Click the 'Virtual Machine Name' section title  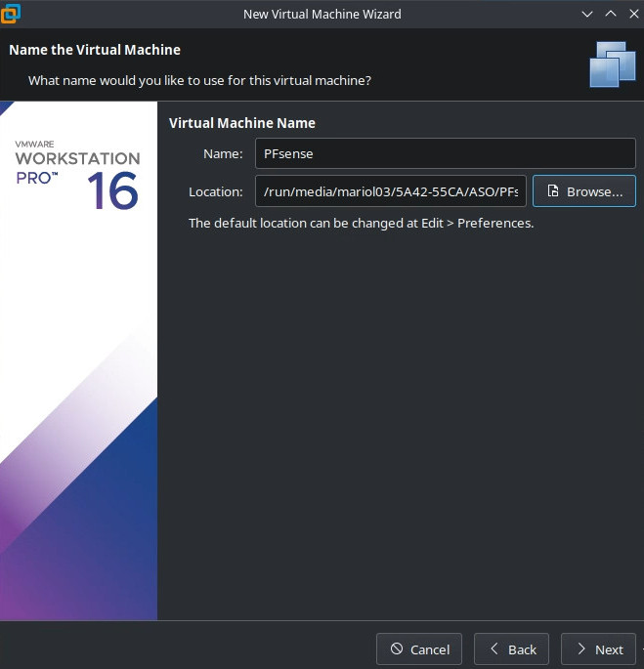(241, 123)
